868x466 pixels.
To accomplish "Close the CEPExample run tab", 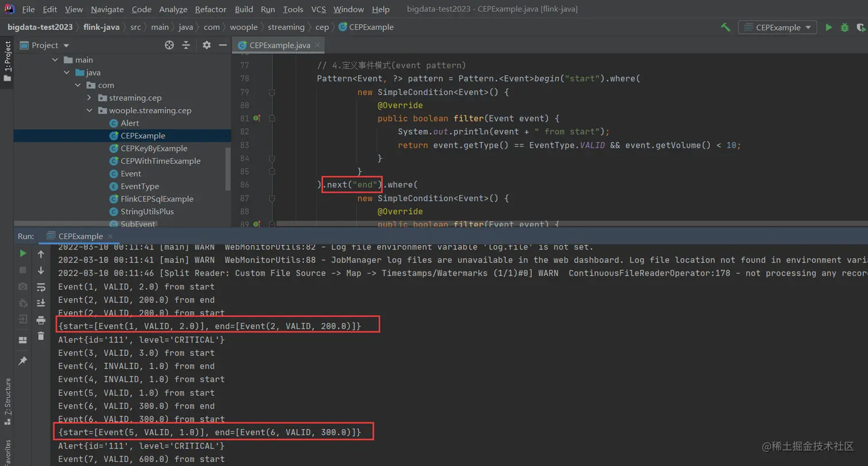I will tap(110, 236).
